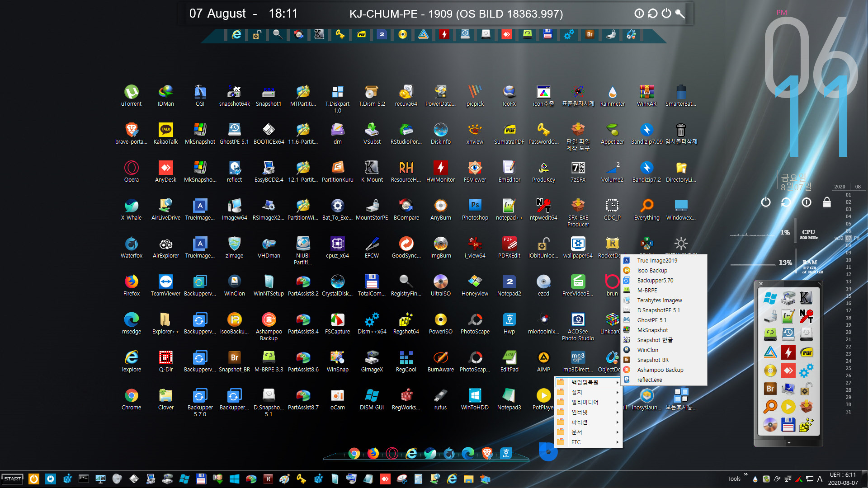This screenshot has height=488, width=868.
Task: Open Brave in the bottom browser dock
Action: coord(487,453)
